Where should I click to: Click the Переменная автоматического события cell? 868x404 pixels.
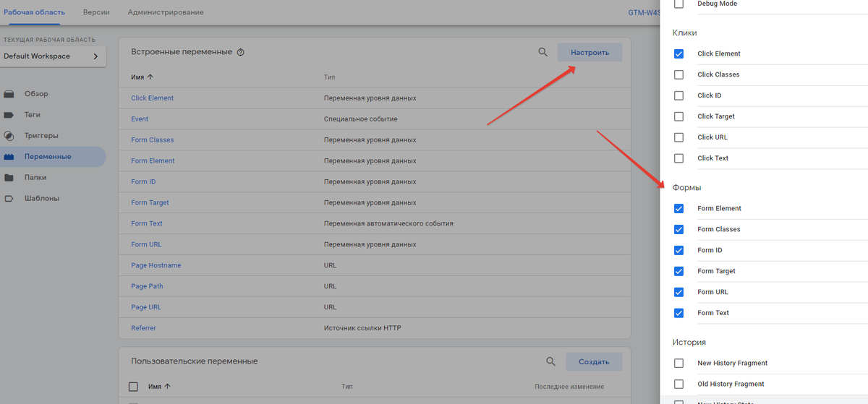pyautogui.click(x=388, y=224)
